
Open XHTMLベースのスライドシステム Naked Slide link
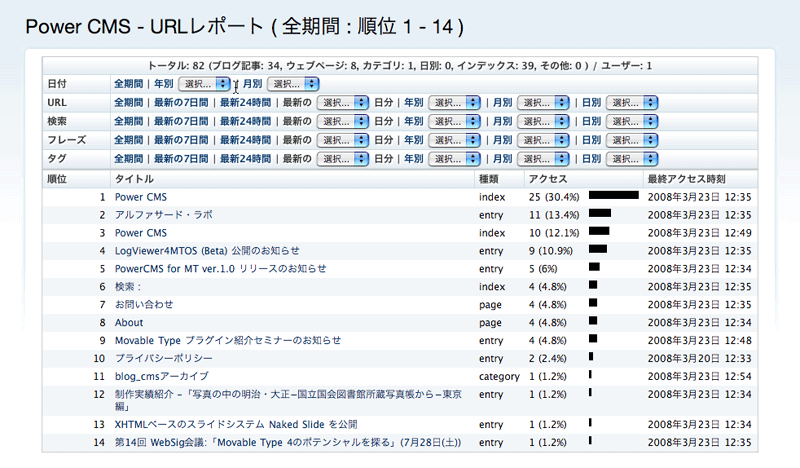(x=236, y=425)
